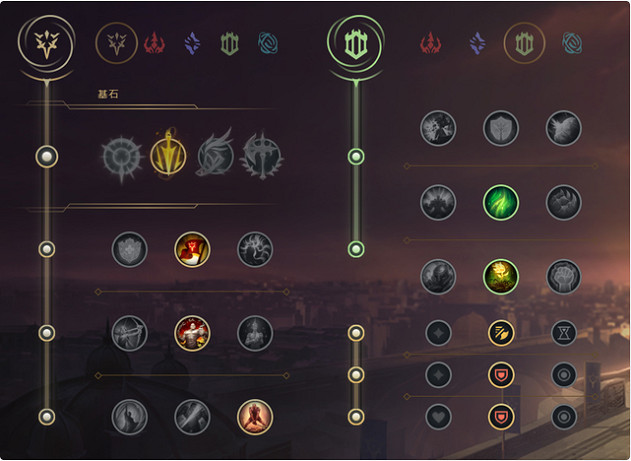Set secondary path to blue Inspiration tree

(x=572, y=43)
